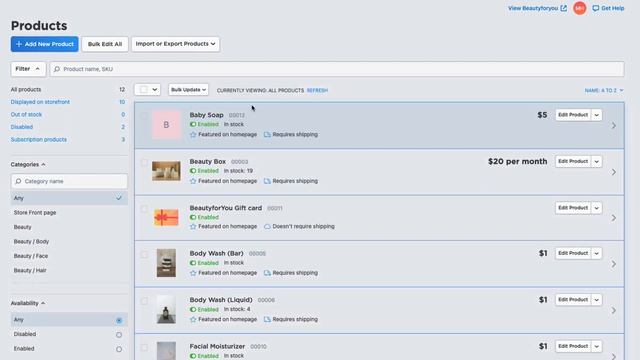640x360 pixels.
Task: Click Featured on homepage star for Beauty Box
Action: tap(193, 181)
